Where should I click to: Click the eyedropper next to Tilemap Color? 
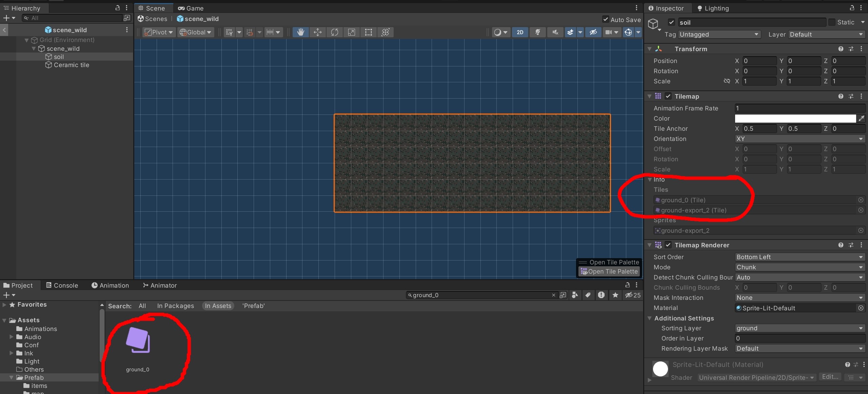[861, 118]
